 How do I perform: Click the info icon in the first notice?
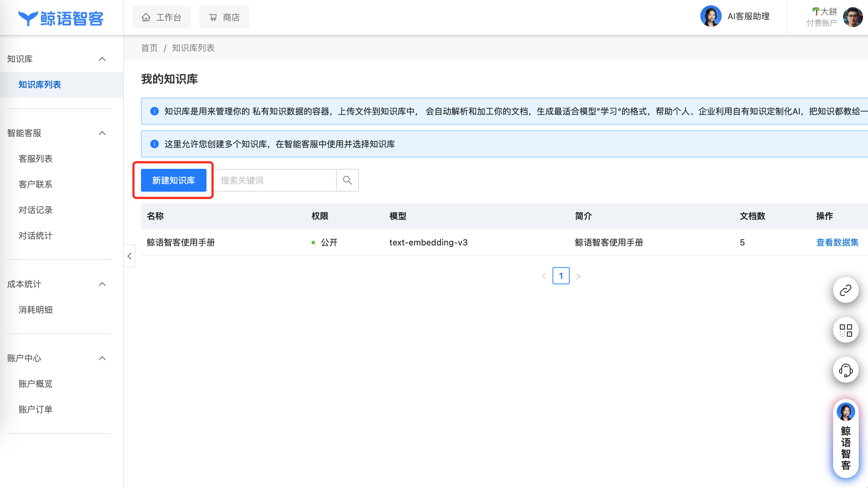click(x=155, y=111)
